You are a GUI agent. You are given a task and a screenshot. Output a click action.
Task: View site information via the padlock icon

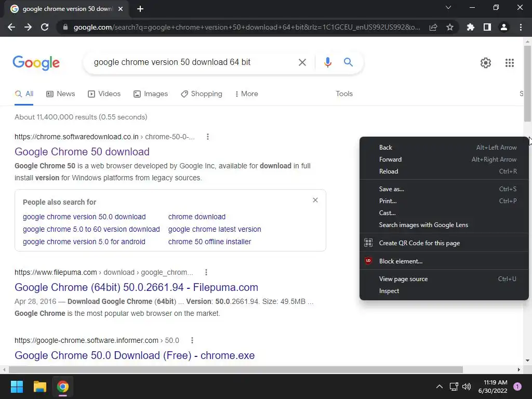[65, 27]
